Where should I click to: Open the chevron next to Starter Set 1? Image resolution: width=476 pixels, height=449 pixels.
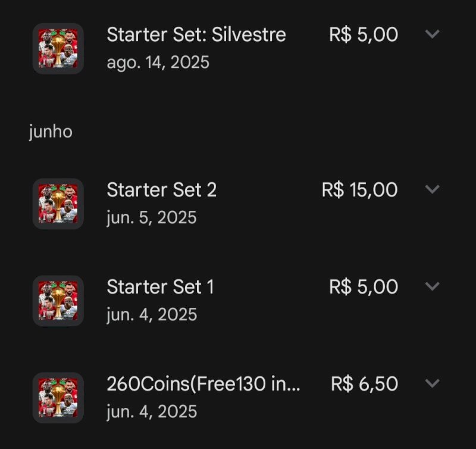[x=433, y=287]
